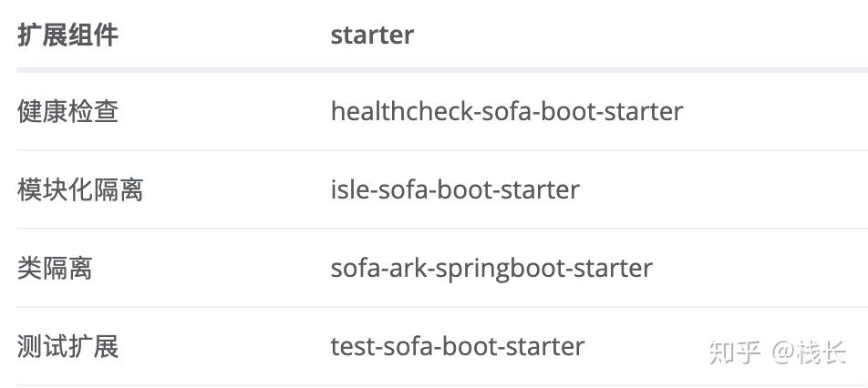This screenshot has width=868, height=388.
Task: Click divider between 模块化隔离 and 类隔离 rows
Action: coord(441,229)
